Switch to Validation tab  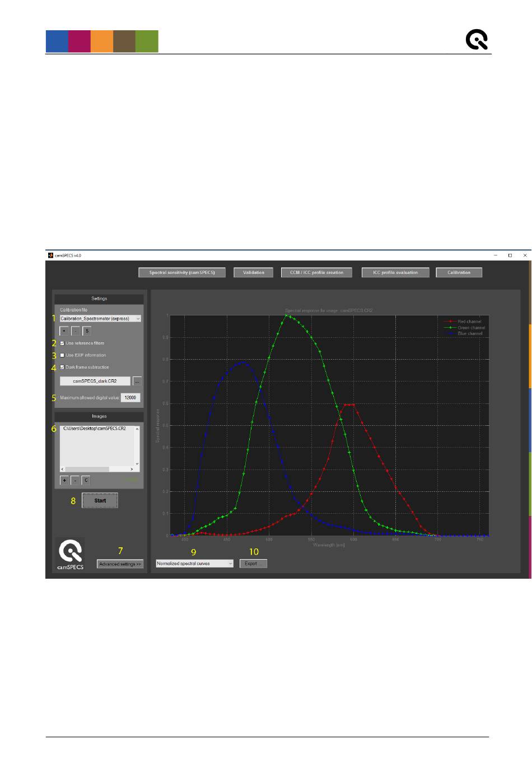[x=253, y=273]
